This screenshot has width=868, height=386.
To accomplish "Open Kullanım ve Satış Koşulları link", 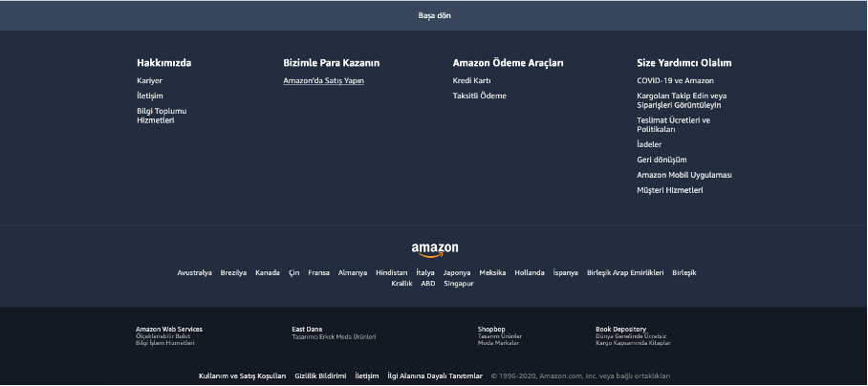I will (x=243, y=376).
